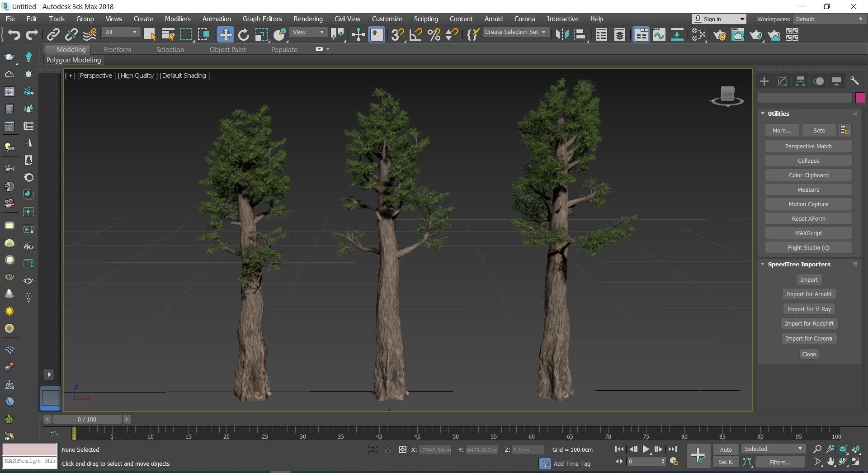The height and width of the screenshot is (473, 868).
Task: Switch to the Utilities wrench panel
Action: pyautogui.click(x=854, y=81)
